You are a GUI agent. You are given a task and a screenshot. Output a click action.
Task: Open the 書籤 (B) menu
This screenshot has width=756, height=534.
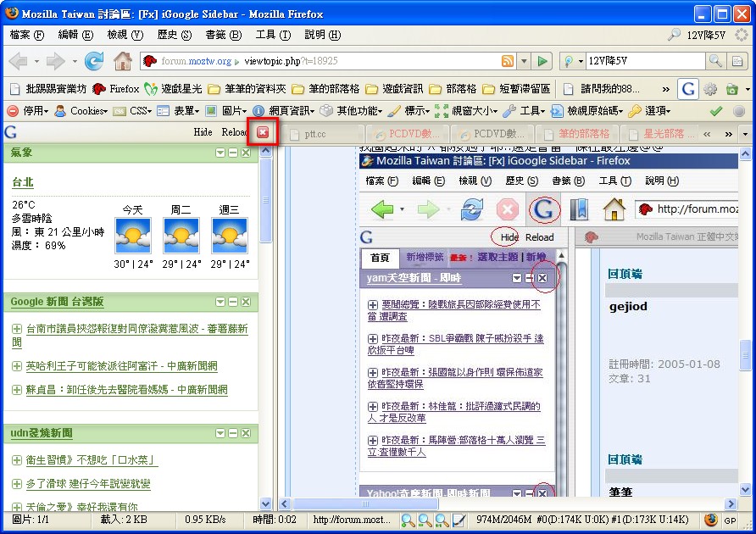pyautogui.click(x=223, y=35)
